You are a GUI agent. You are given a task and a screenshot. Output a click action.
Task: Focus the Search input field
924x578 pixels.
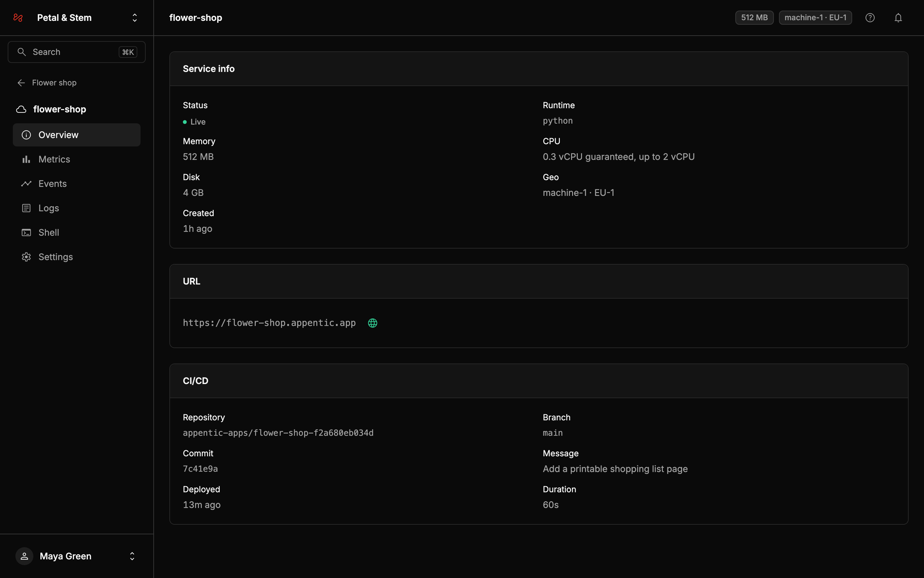point(76,52)
